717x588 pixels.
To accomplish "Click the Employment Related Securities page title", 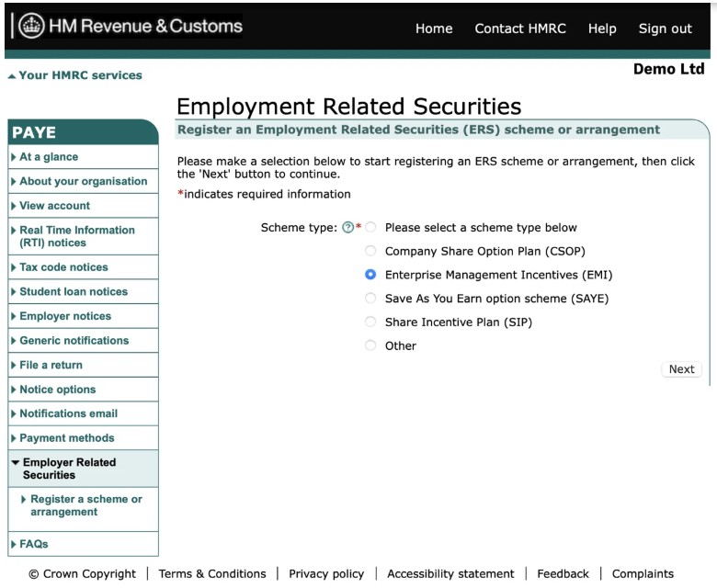I will click(349, 107).
